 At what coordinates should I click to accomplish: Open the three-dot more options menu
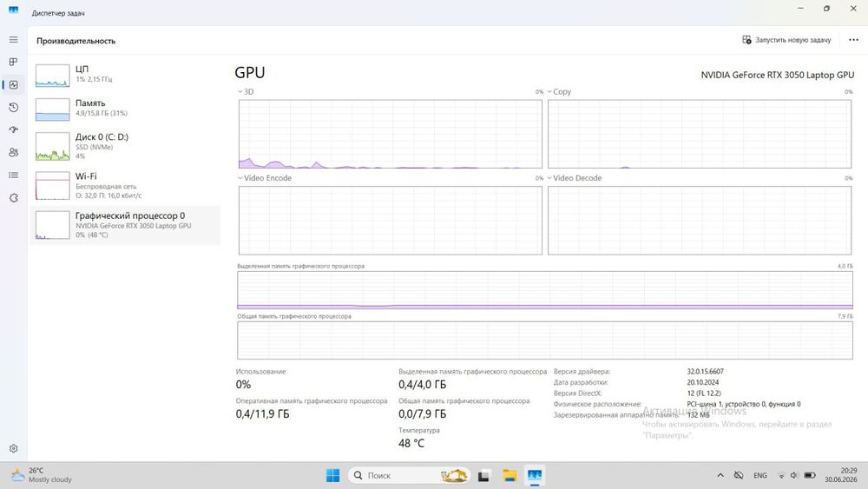[853, 40]
